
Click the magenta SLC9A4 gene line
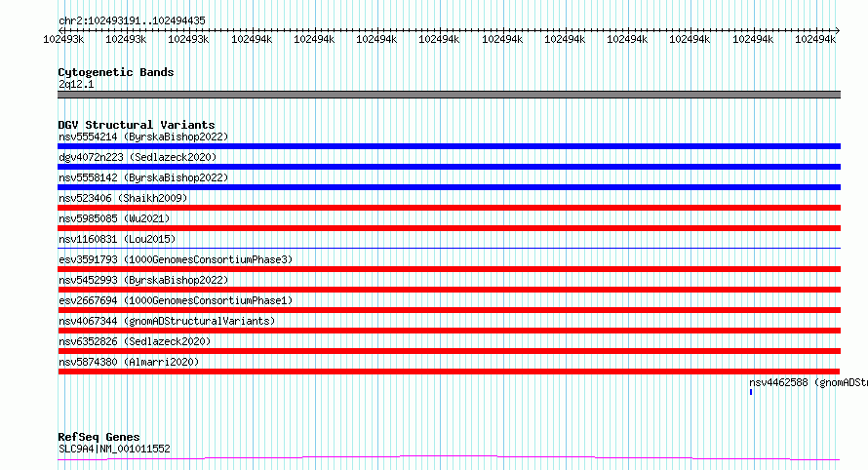[x=449, y=458]
